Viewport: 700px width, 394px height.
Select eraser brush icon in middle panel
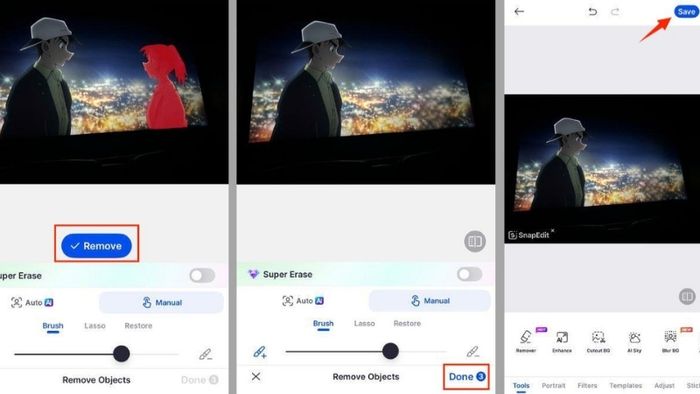point(472,352)
